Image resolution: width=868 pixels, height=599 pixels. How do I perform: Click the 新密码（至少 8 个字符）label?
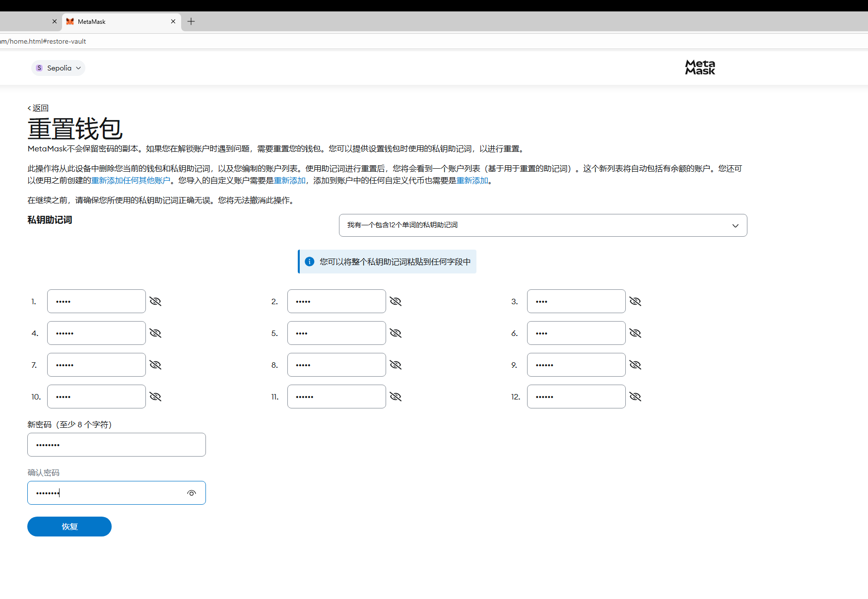(x=69, y=425)
